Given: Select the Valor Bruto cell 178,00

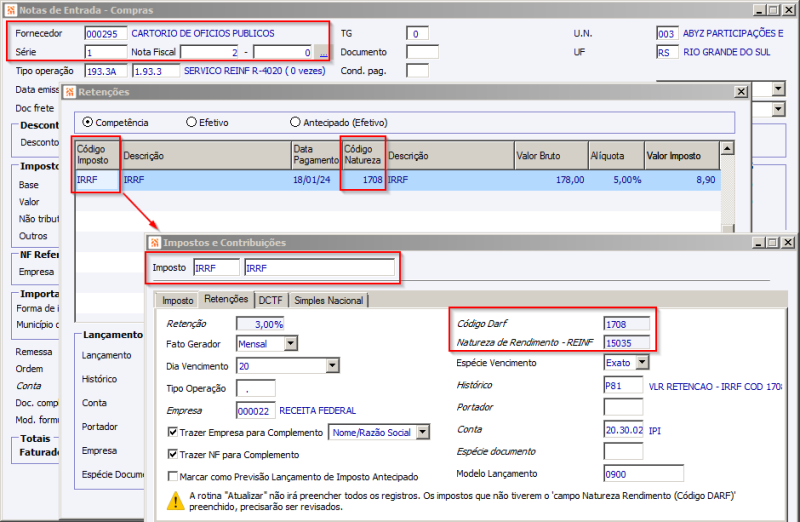Looking at the screenshot, I should [x=551, y=180].
